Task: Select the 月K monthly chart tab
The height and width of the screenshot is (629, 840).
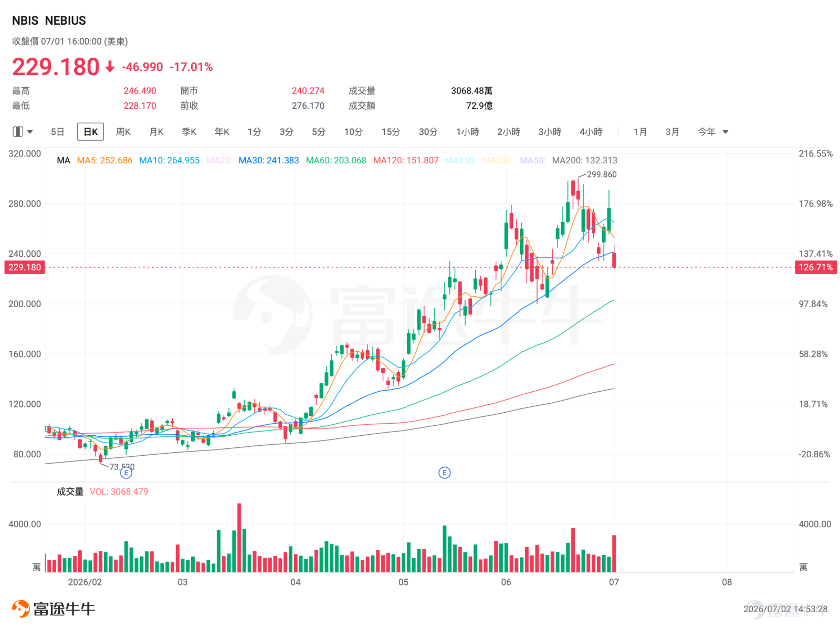Action: coord(156,132)
